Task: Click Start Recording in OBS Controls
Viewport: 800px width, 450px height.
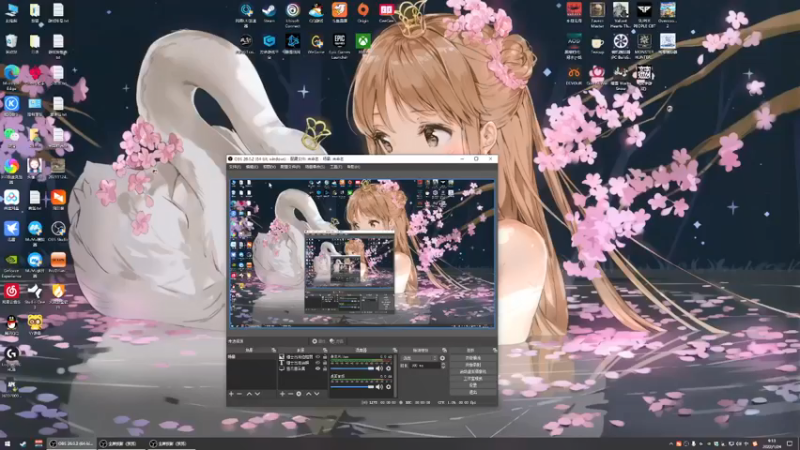Action: tap(473, 365)
